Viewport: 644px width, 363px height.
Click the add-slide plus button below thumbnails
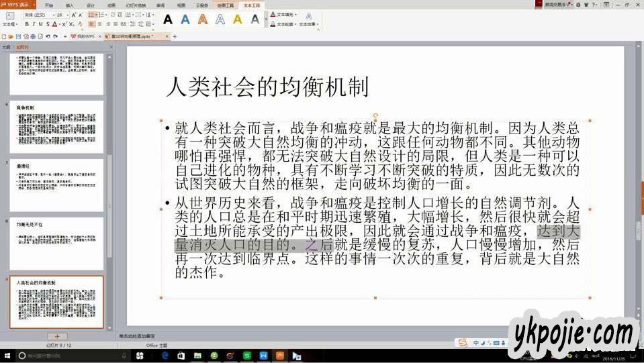57,336
